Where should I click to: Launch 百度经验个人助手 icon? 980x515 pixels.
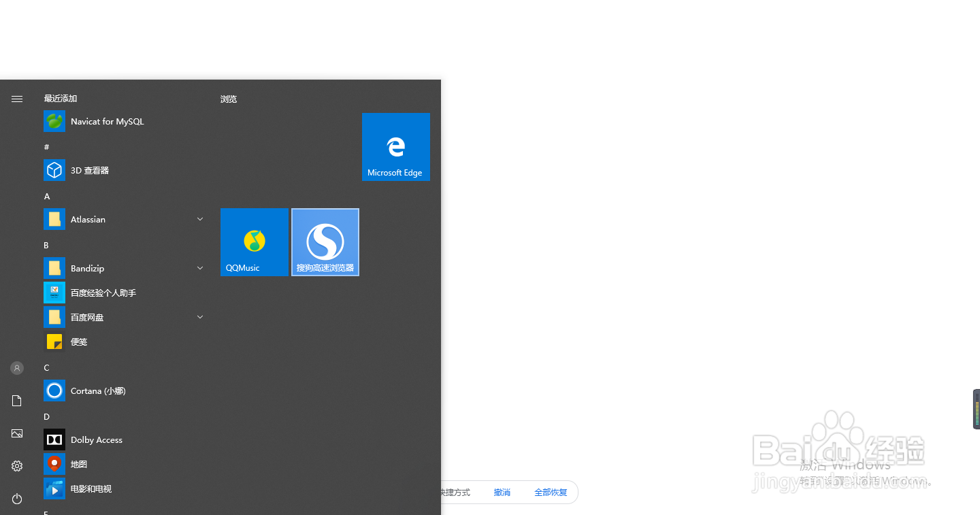pyautogui.click(x=54, y=293)
